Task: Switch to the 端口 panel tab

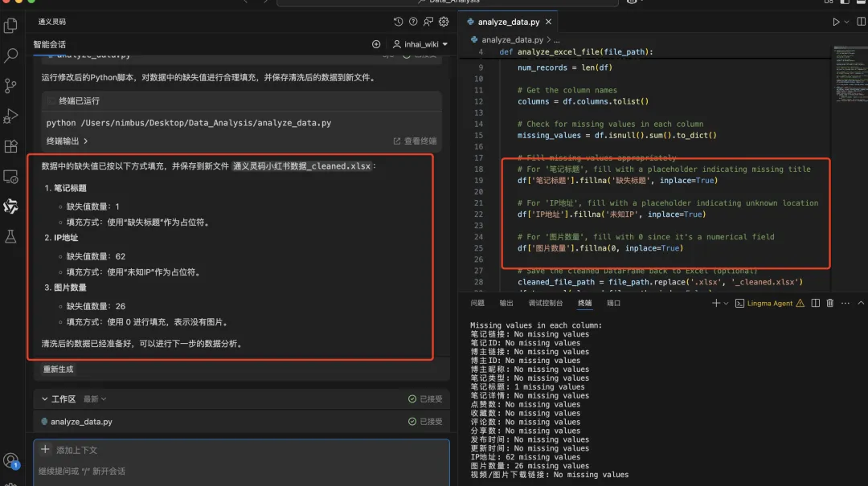Action: click(x=613, y=303)
